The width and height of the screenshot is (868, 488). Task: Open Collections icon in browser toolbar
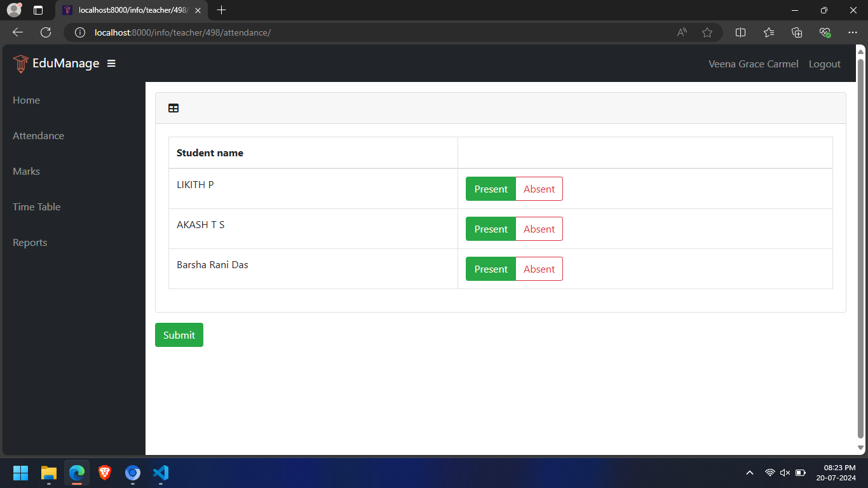797,32
